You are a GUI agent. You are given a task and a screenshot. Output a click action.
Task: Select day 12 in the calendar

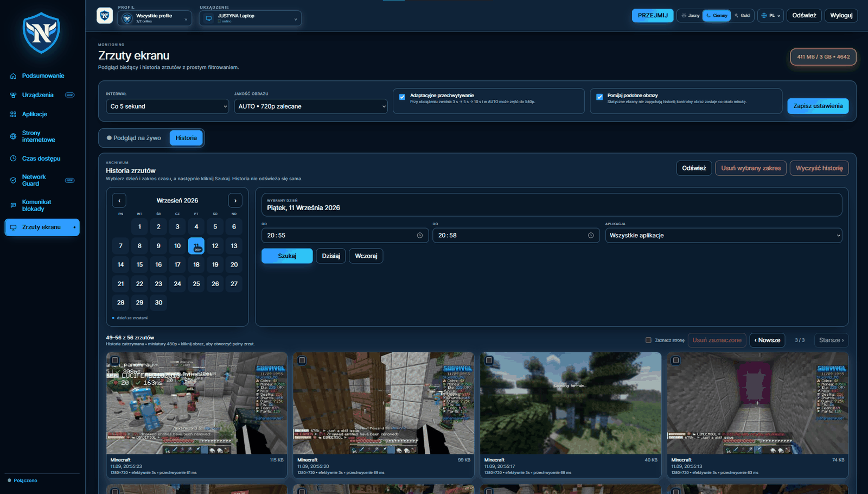215,246
